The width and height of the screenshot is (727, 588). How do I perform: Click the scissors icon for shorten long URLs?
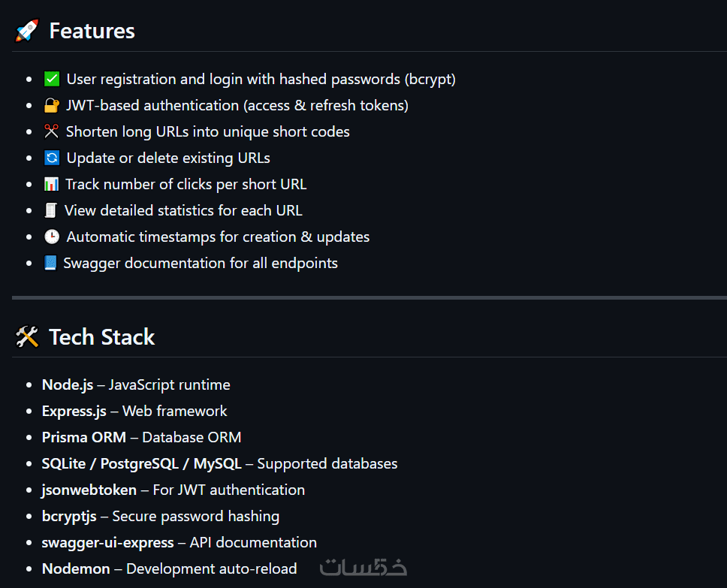pyautogui.click(x=52, y=131)
